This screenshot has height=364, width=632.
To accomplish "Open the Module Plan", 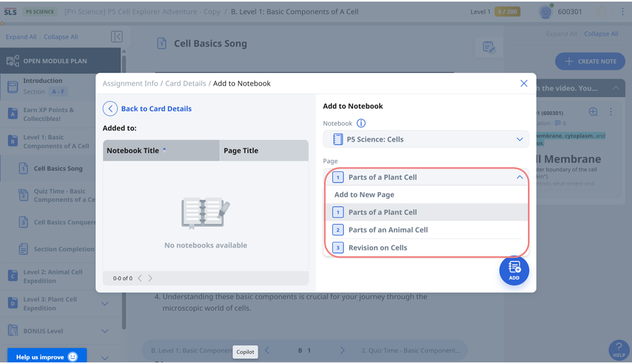I will (x=54, y=61).
